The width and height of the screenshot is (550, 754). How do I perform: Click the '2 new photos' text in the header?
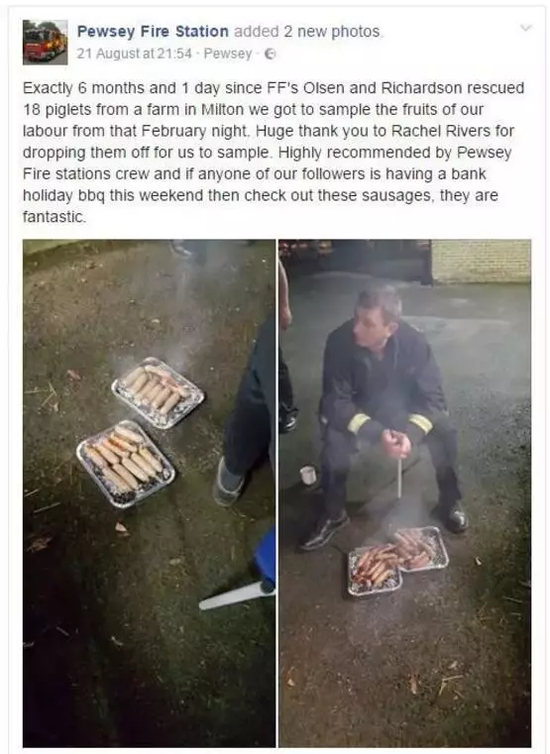tap(332, 32)
